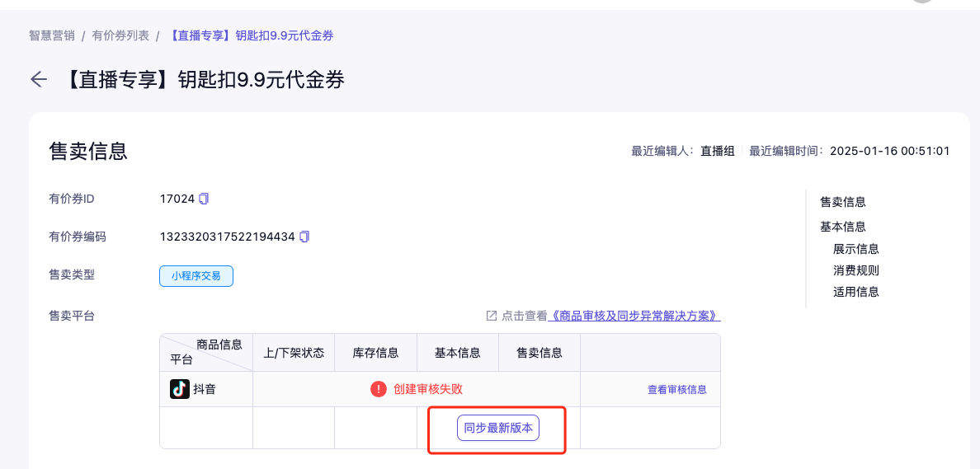Image resolution: width=980 pixels, height=469 pixels.
Task: Click the 上/下架状态 column header
Action: point(294,353)
